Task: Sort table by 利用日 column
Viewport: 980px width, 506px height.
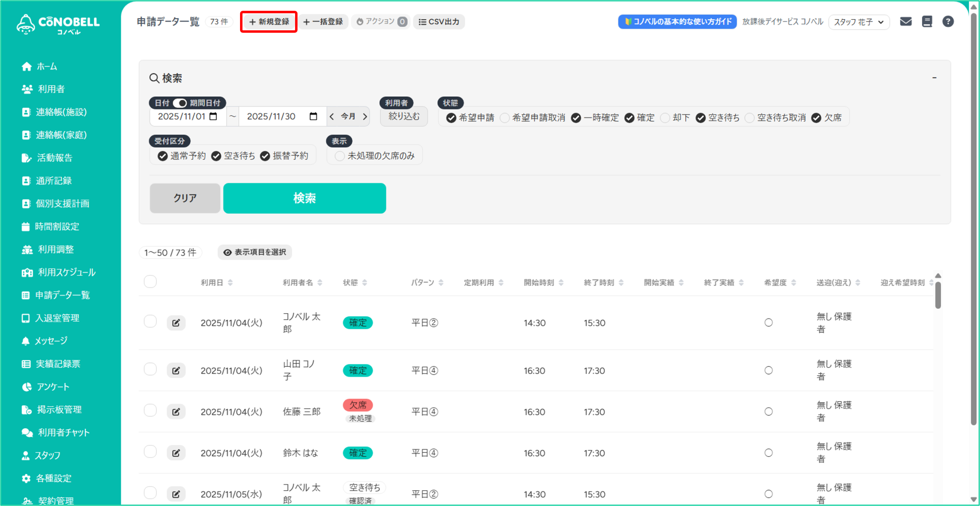Action: click(x=217, y=283)
